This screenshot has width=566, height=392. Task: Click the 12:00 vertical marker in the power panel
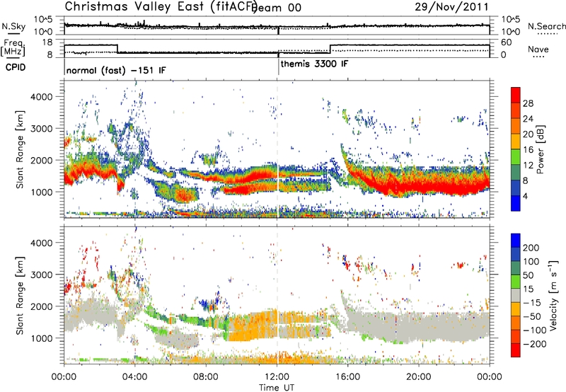pyautogui.click(x=277, y=149)
